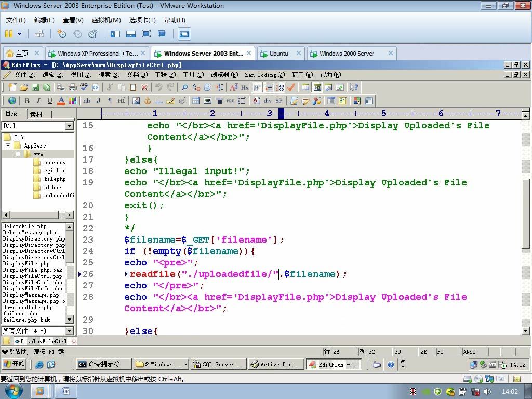The height and width of the screenshot is (399, 532).
Task: Run spell check with the ABC checkmark icon
Action: pyautogui.click(x=84, y=87)
